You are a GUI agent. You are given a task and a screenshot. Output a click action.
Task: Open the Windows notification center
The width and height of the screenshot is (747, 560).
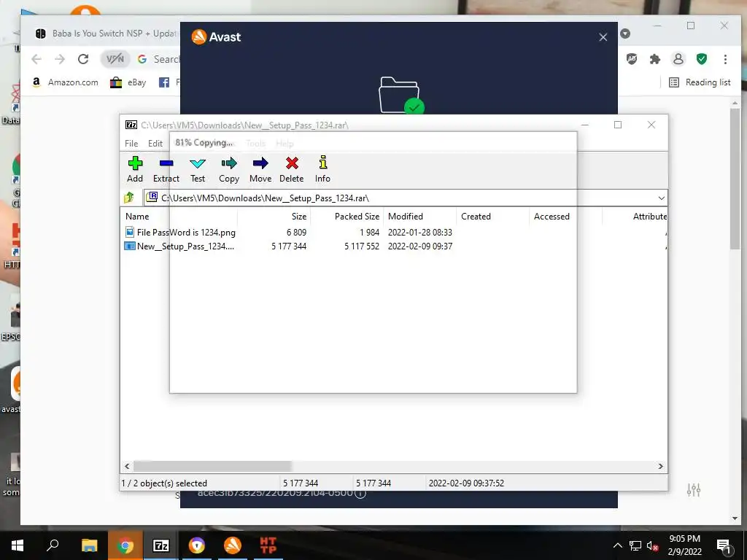[723, 546]
